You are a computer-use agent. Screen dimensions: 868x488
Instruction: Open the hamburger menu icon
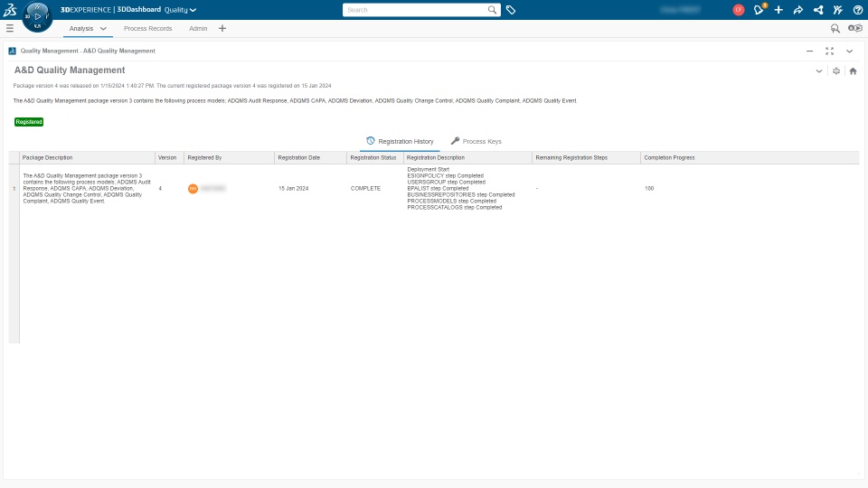[9, 28]
